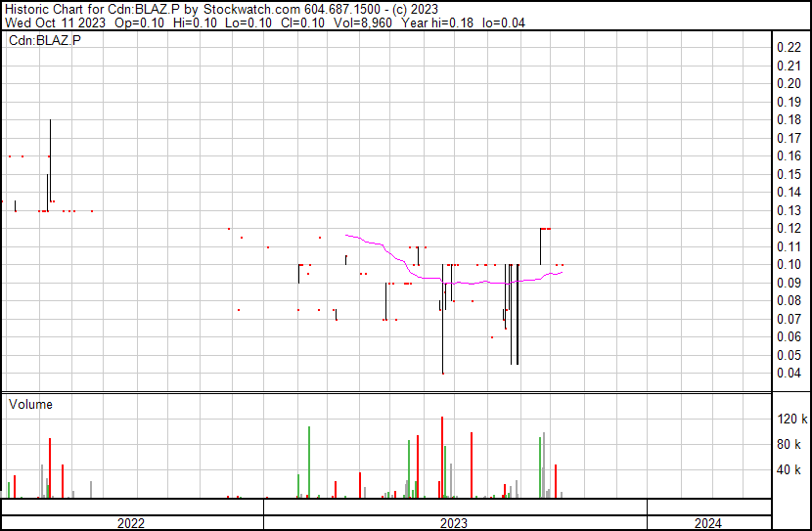Click the Stockwatch.com text in header
812x531 pixels.
pyautogui.click(x=246, y=8)
